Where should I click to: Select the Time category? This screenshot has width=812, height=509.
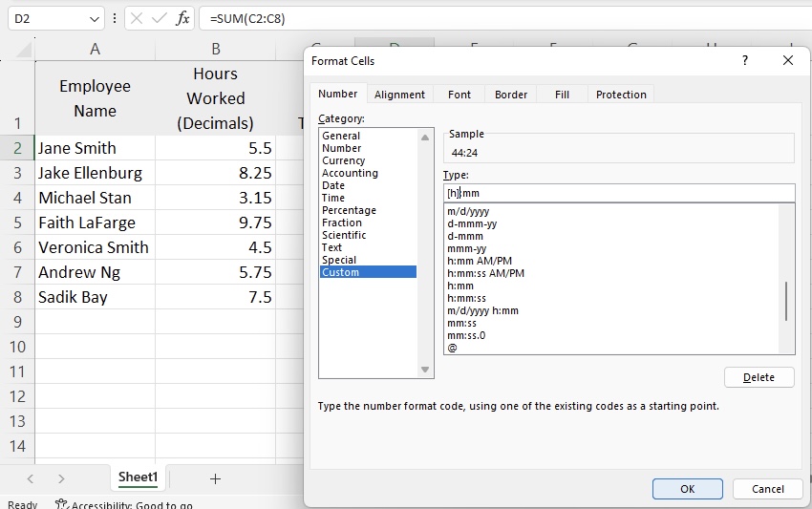pos(333,198)
